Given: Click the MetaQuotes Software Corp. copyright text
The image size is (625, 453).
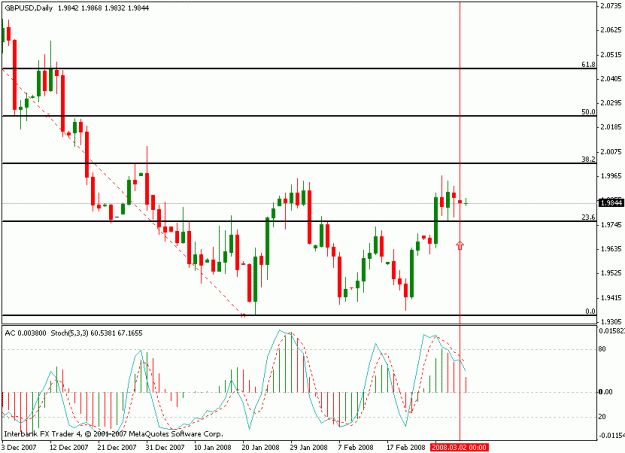Looking at the screenshot, I should [x=114, y=434].
